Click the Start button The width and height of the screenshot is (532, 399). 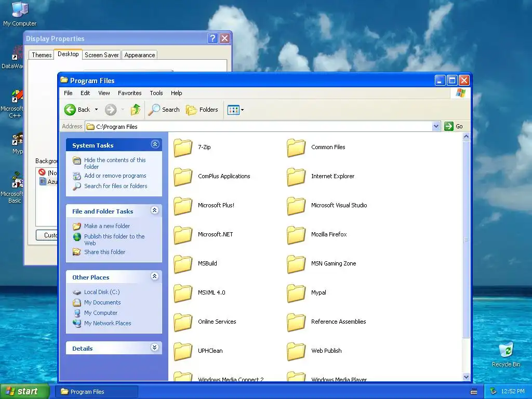tap(25, 392)
